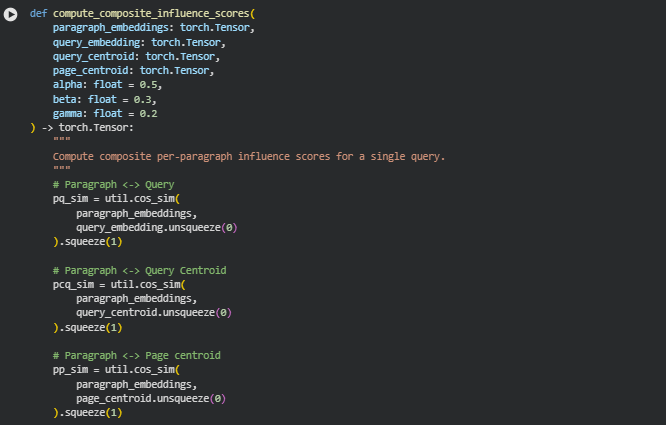This screenshot has height=425, width=666.
Task: Place cursor on query_embedding.unsqueeze(0) line
Action: [156, 228]
